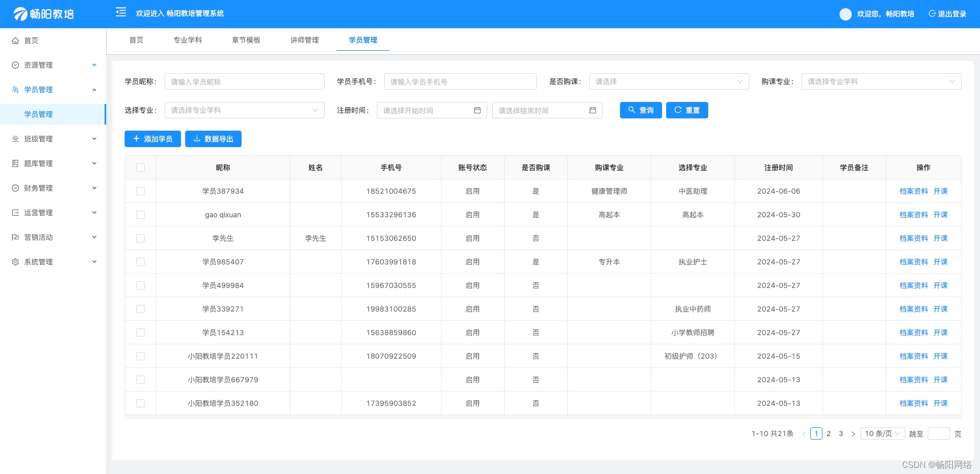
Task: Open the 10 条/页 page size dropdown
Action: (883, 434)
